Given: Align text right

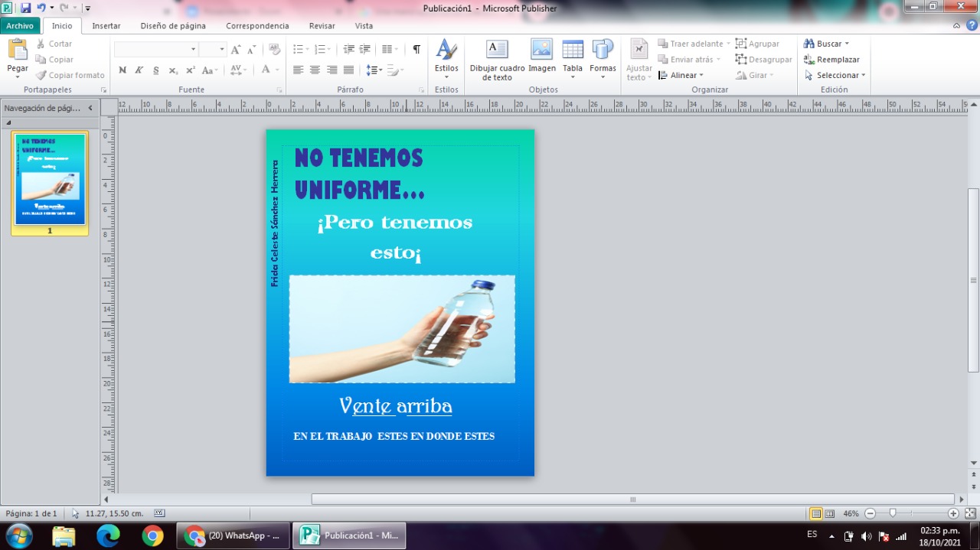Looking at the screenshot, I should pos(332,70).
